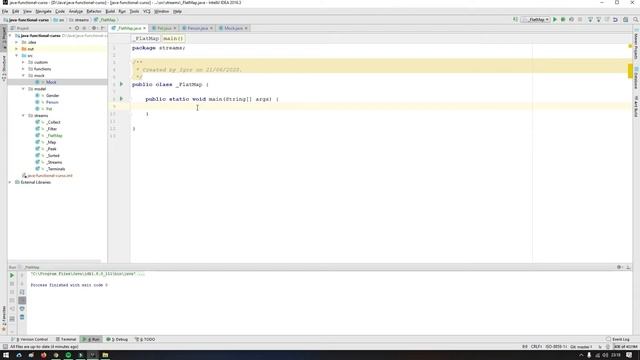Open the Navigate menu
The width and height of the screenshot is (640, 360).
point(43,11)
